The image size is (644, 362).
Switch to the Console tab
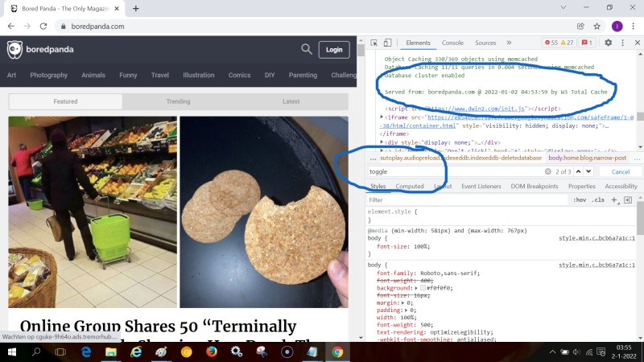pyautogui.click(x=452, y=43)
